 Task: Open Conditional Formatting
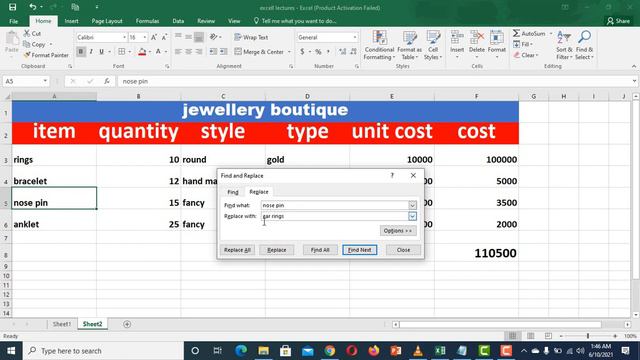[379, 45]
